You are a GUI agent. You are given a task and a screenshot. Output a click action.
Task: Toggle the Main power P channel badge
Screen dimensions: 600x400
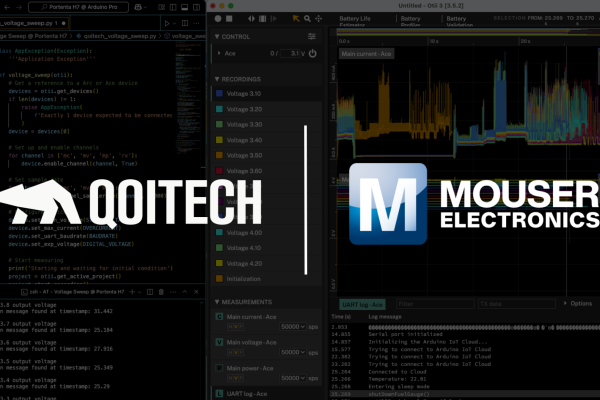(x=219, y=368)
